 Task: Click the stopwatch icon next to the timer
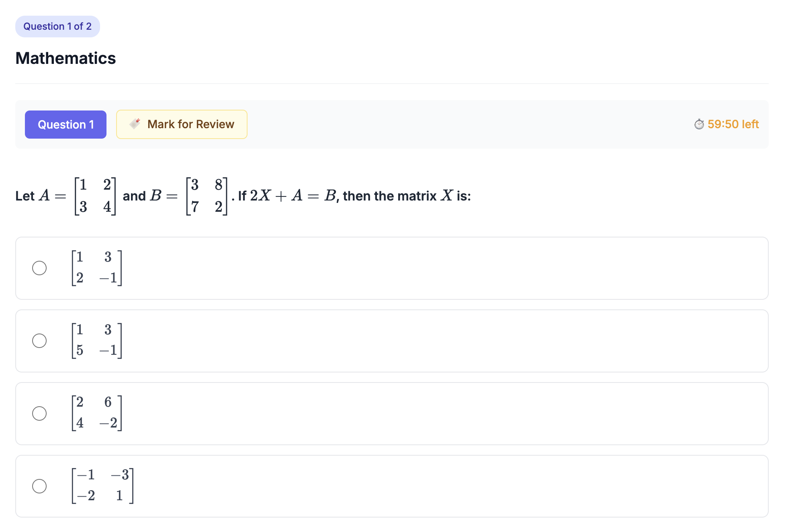click(698, 124)
